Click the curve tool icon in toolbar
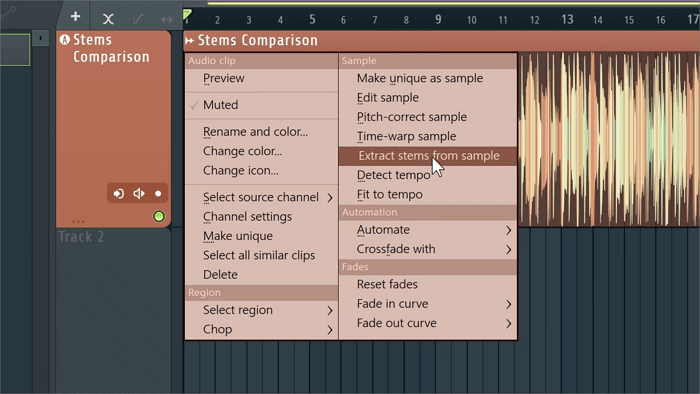The height and width of the screenshot is (394, 700). click(138, 19)
